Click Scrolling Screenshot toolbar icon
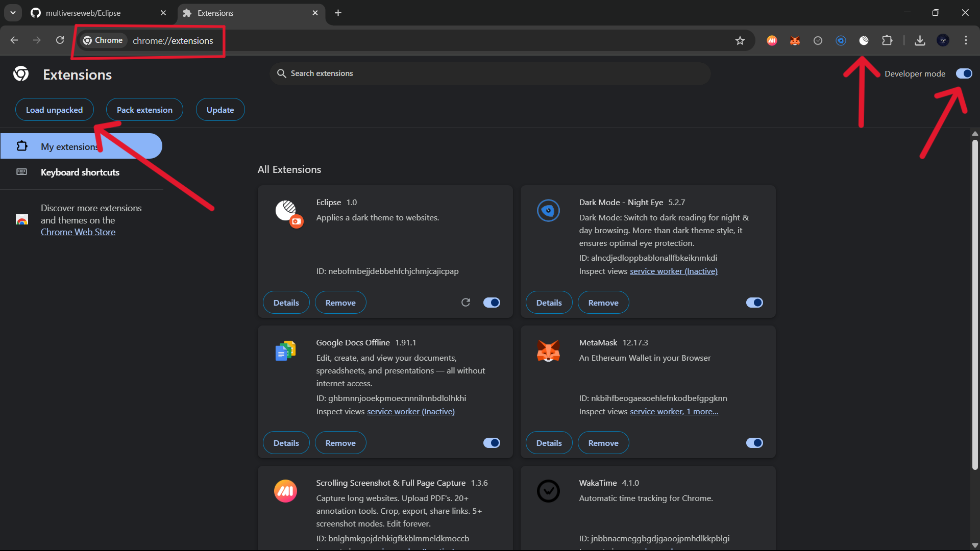This screenshot has width=980, height=551. (772, 41)
